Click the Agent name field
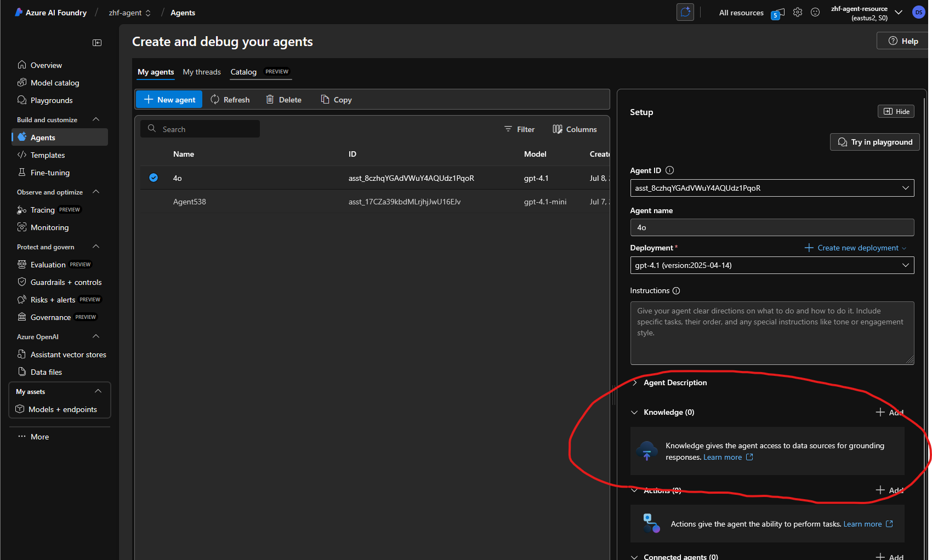Image resolution: width=932 pixels, height=560 pixels. [772, 227]
